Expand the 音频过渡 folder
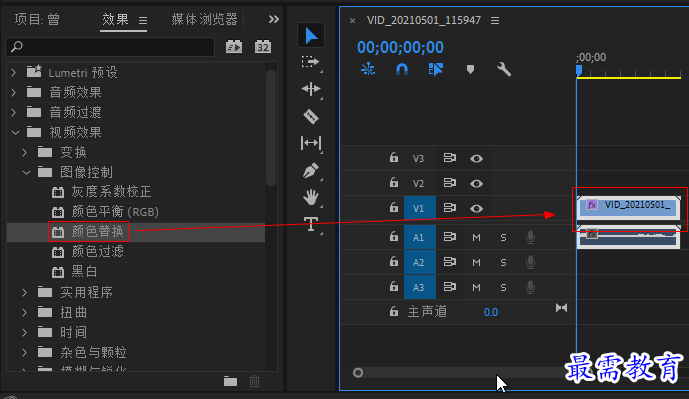This screenshot has height=399, width=689. (x=14, y=112)
